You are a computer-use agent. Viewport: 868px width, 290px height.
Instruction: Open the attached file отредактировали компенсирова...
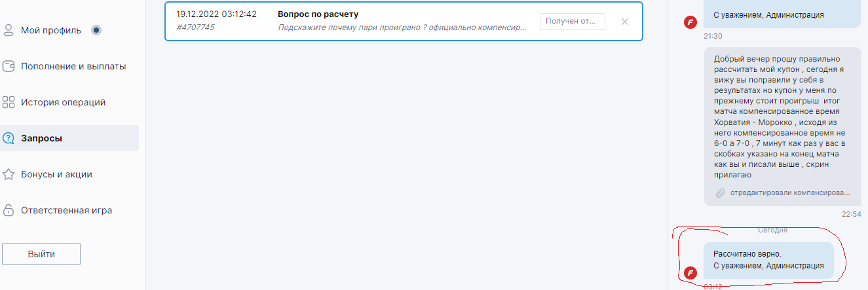pyautogui.click(x=790, y=193)
